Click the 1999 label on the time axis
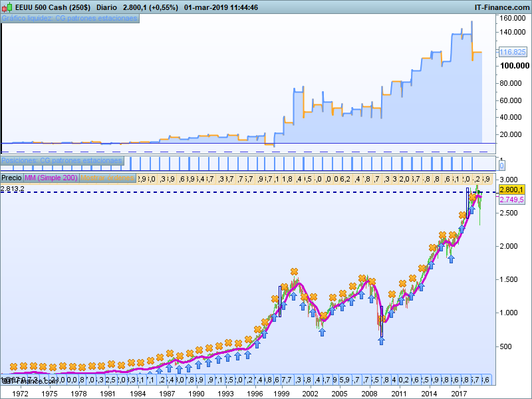532x399 pixels. (x=281, y=394)
